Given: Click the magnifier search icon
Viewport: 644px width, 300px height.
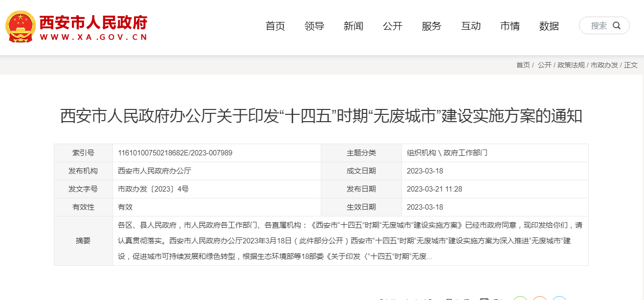Looking at the screenshot, I should point(617,26).
